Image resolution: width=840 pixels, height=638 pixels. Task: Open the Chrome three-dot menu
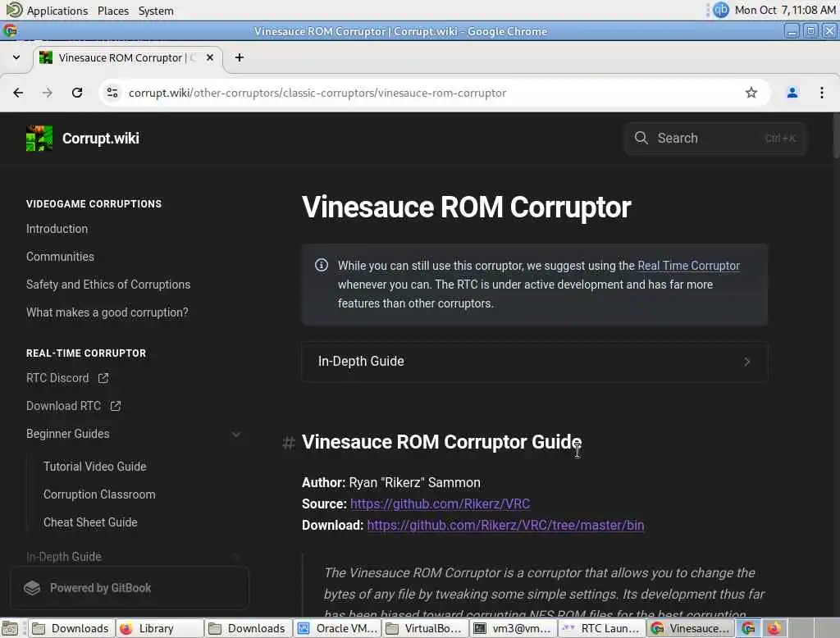tap(822, 93)
